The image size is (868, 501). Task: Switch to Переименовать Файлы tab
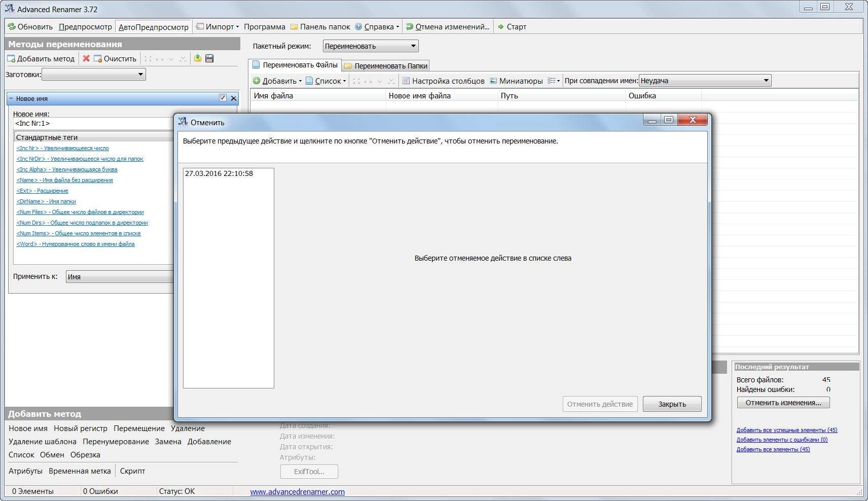click(295, 65)
